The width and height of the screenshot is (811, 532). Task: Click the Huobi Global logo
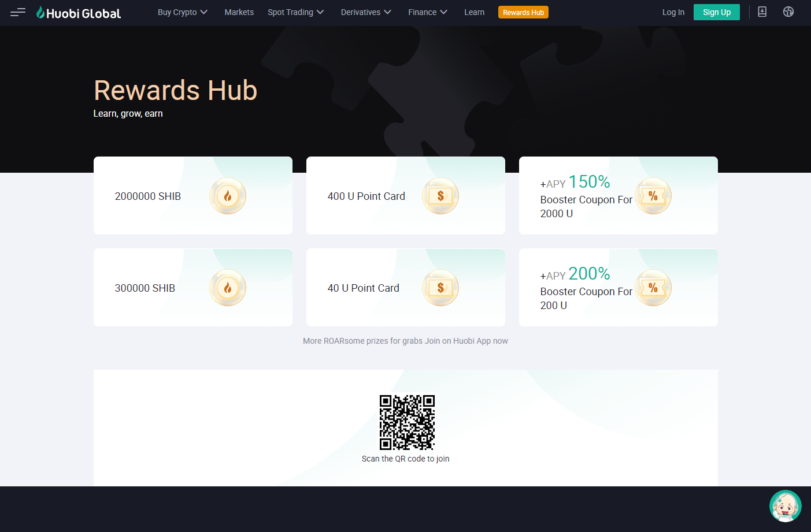click(x=79, y=13)
